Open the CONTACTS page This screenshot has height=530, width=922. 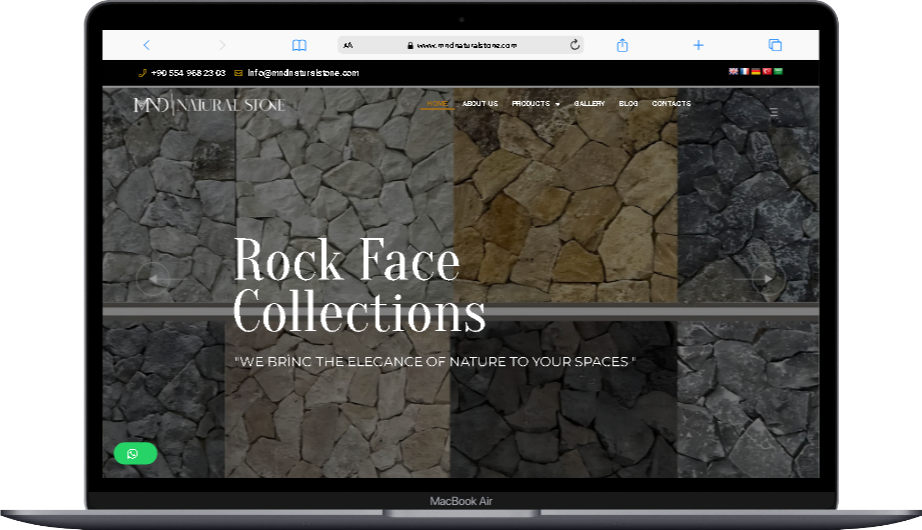pos(671,104)
